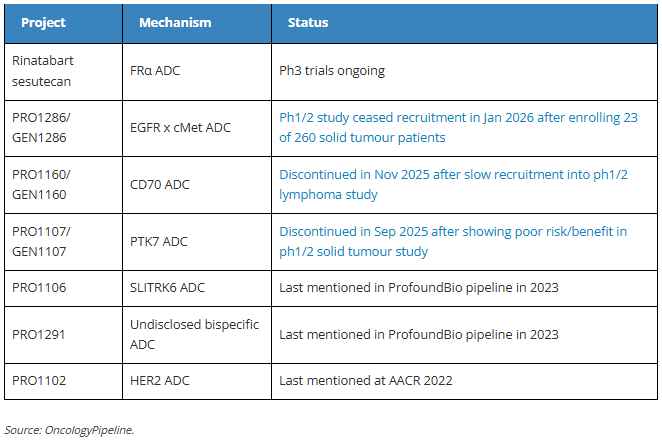The height and width of the screenshot is (446, 662).
Task: Open the PRO1286 ceased recruitment status link
Action: [x=458, y=127]
